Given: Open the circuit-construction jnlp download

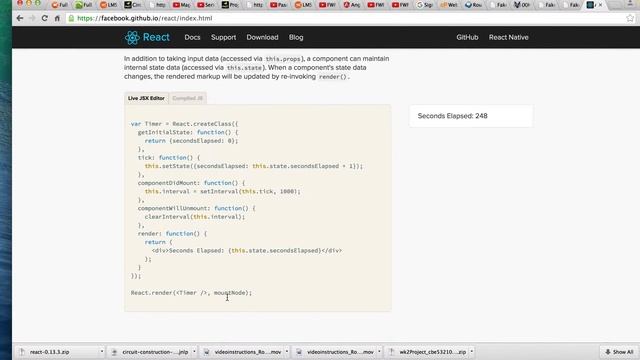Looking at the screenshot, I should [x=153, y=352].
